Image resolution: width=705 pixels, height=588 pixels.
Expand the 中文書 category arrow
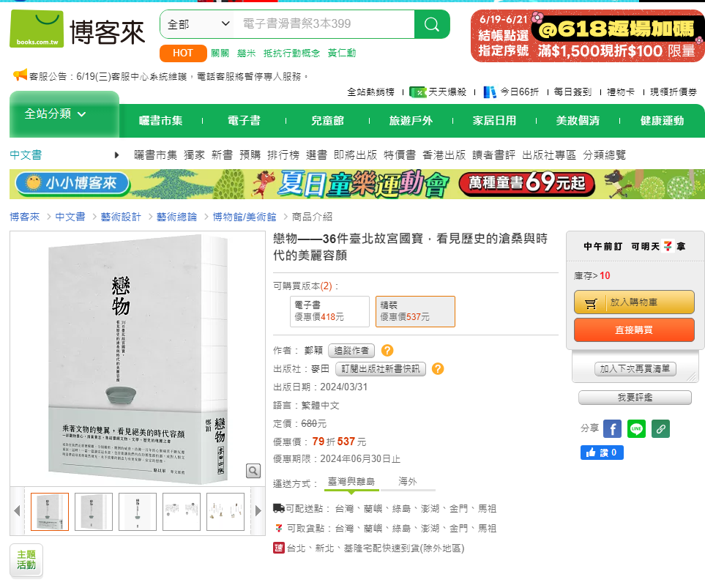click(116, 155)
